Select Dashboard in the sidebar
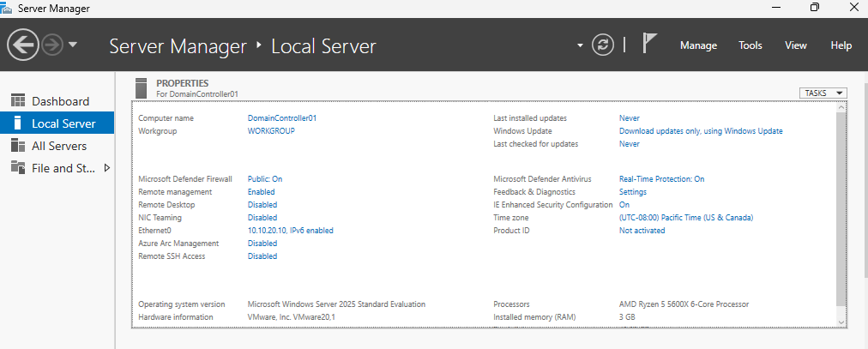Image resolution: width=868 pixels, height=349 pixels. click(x=57, y=101)
